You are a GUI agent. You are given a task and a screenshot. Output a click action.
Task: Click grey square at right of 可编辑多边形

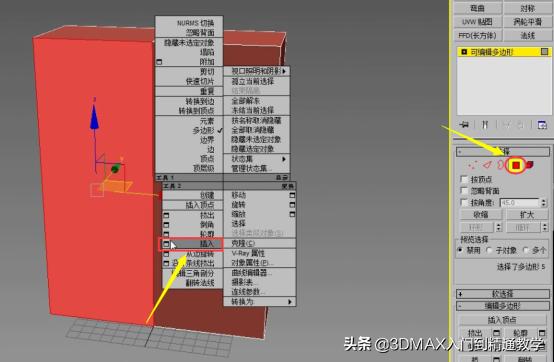pos(544,52)
